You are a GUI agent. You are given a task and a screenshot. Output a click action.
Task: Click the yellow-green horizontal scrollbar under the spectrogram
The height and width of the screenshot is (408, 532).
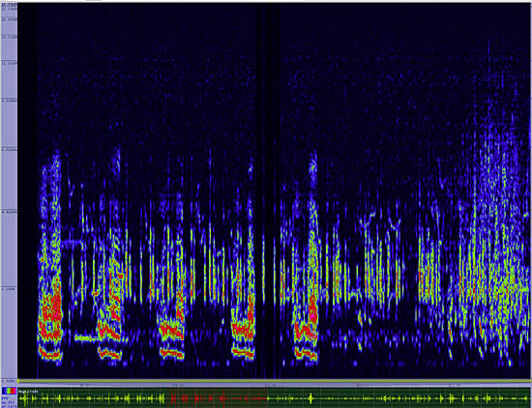click(275, 381)
